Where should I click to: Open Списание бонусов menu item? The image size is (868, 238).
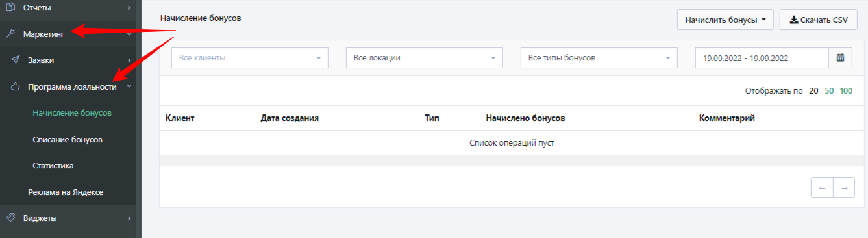point(68,139)
